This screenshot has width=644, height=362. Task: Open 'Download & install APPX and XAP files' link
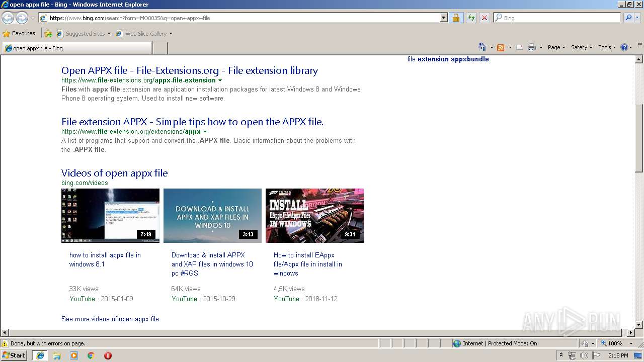coord(212,264)
